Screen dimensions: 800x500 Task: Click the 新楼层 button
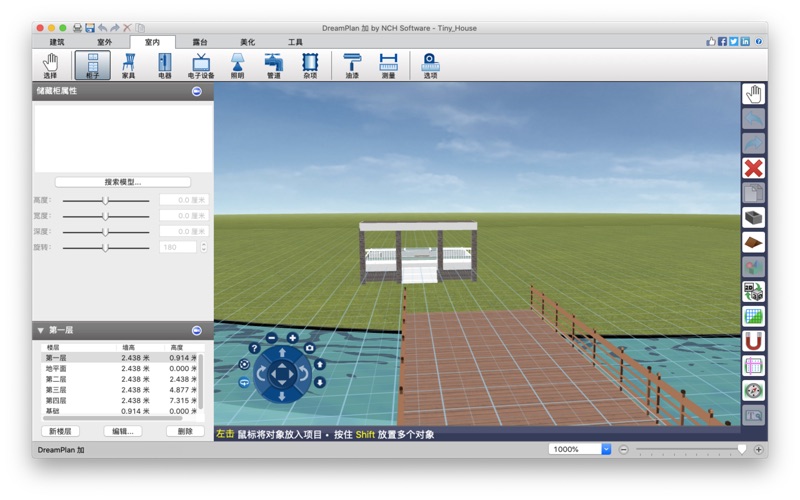(61, 431)
